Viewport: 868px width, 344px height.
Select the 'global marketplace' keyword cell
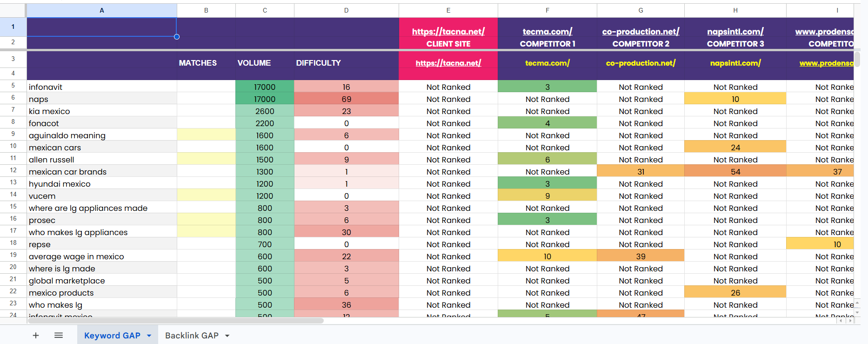point(102,280)
